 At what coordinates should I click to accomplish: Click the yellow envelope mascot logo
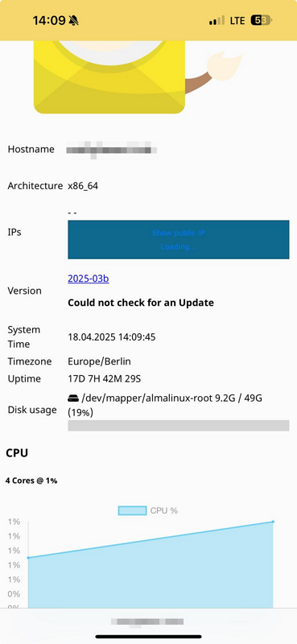(x=109, y=76)
